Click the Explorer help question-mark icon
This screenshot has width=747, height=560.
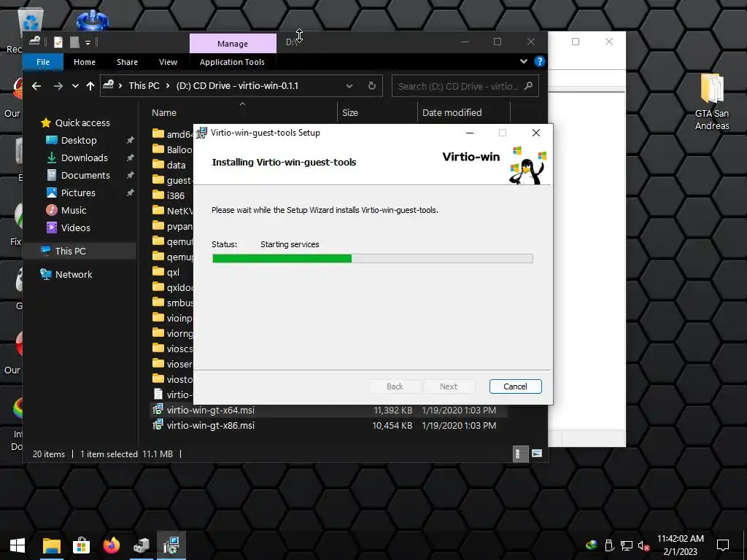(539, 61)
